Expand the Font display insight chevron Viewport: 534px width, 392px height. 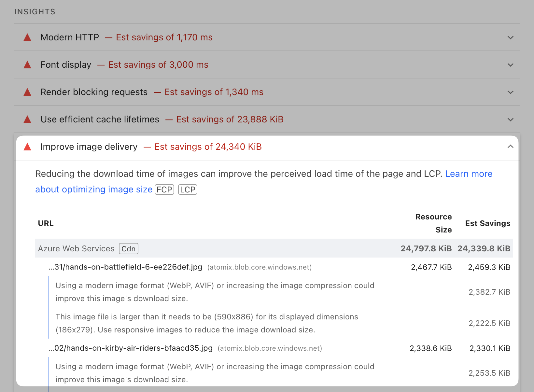coord(511,65)
